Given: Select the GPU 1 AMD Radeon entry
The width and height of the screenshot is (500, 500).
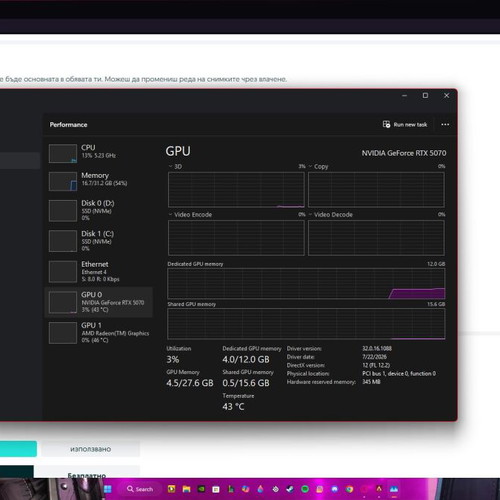Looking at the screenshot, I should coord(98,332).
